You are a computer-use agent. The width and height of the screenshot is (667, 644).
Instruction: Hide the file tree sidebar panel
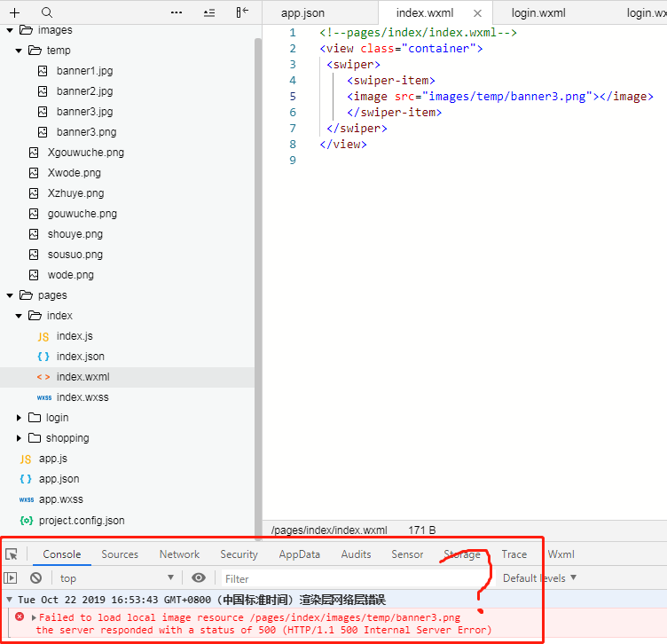pos(242,12)
